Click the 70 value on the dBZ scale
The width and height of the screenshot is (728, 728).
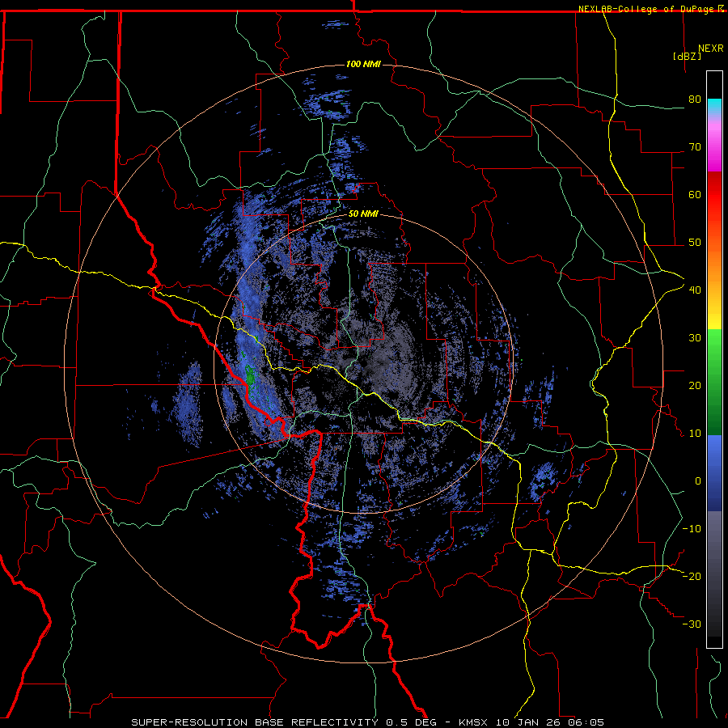point(695,147)
